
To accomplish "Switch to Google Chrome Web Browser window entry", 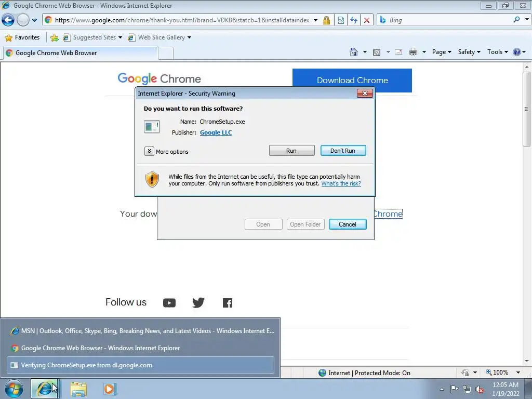I will click(140, 348).
